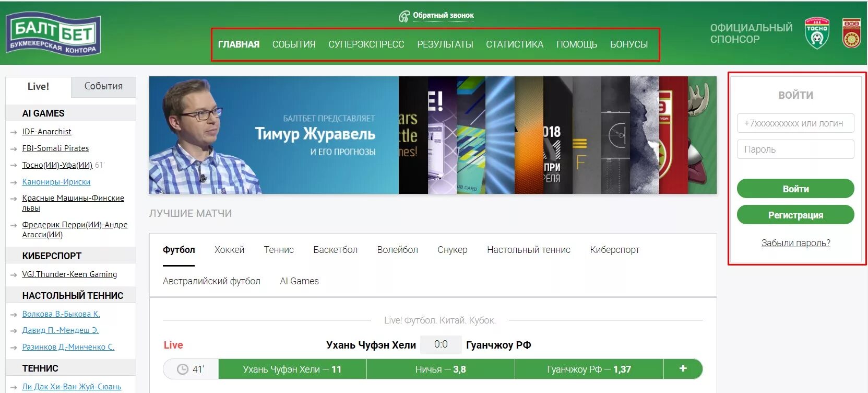Viewport: 868px width, 393px height.
Task: Go to the ГЛАВНАЯ menu item
Action: [x=239, y=44]
